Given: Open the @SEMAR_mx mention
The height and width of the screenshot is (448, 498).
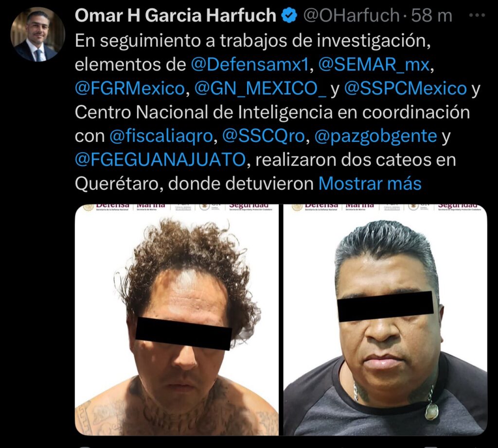Looking at the screenshot, I should pyautogui.click(x=374, y=65).
